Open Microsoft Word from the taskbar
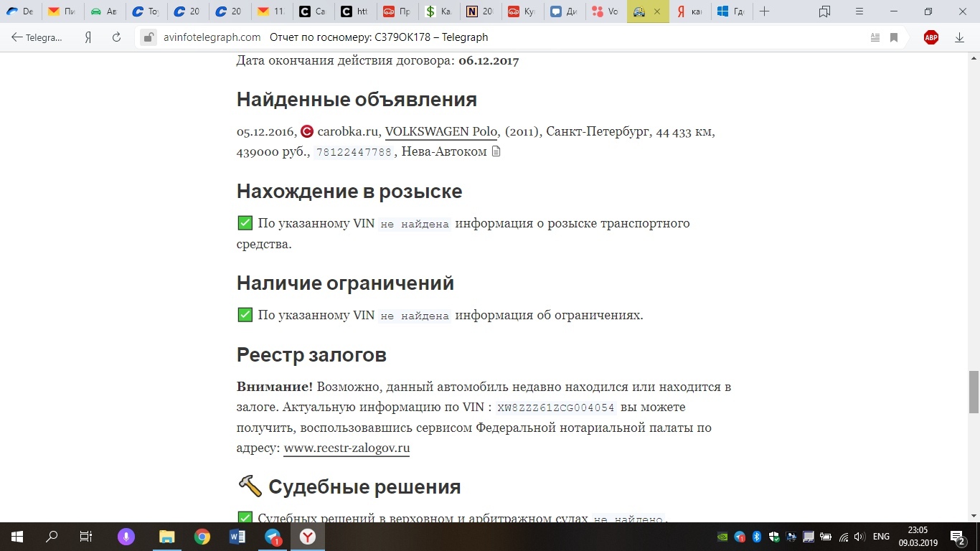 [237, 537]
